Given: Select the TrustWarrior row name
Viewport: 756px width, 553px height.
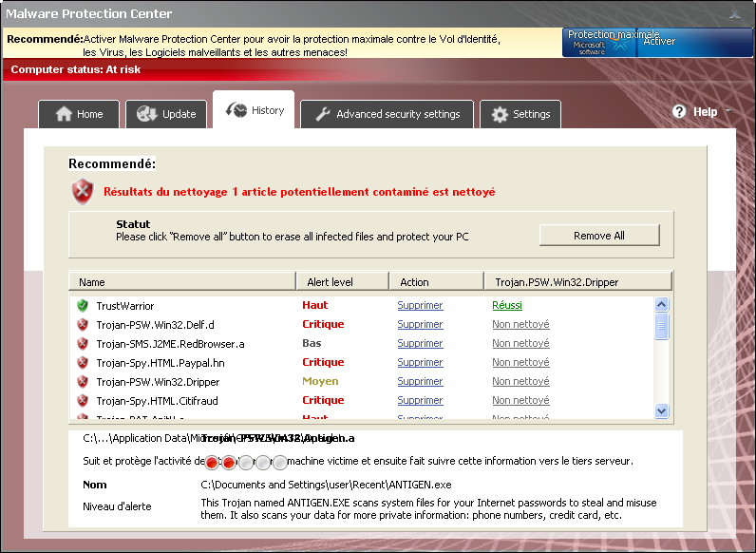Looking at the screenshot, I should point(125,306).
